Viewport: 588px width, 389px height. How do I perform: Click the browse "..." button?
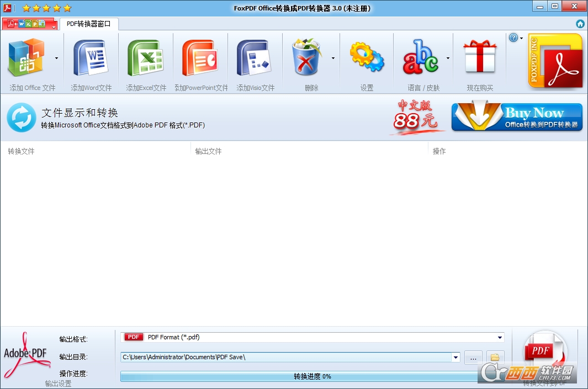tap(473, 358)
